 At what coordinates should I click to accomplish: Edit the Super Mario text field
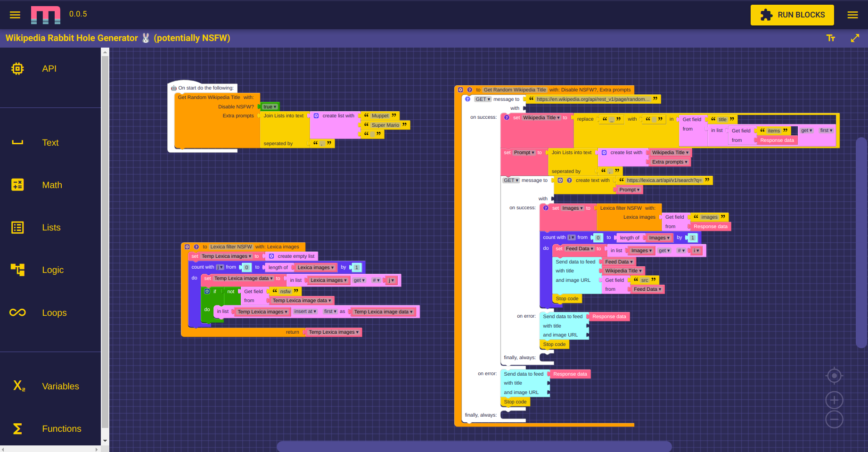tap(385, 125)
